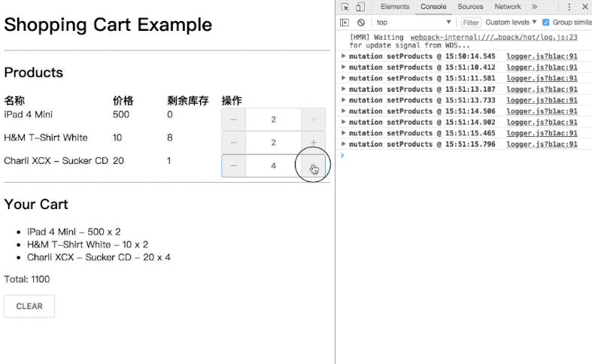Viewport: 592px width, 364px height.
Task: Open the Sources tab
Action: click(470, 7)
